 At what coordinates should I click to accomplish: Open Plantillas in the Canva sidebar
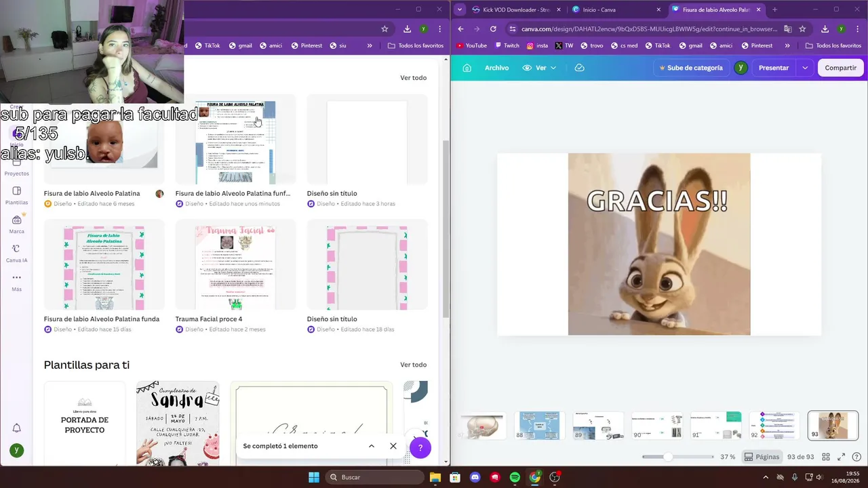click(17, 195)
